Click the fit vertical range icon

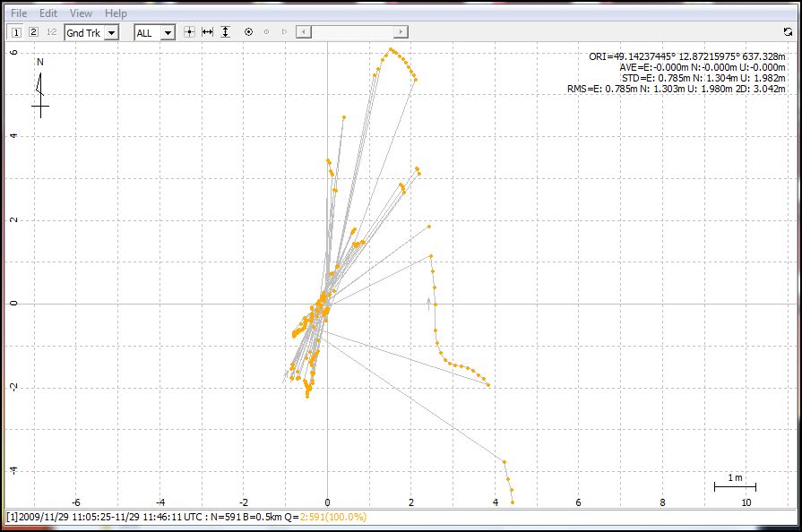click(225, 32)
